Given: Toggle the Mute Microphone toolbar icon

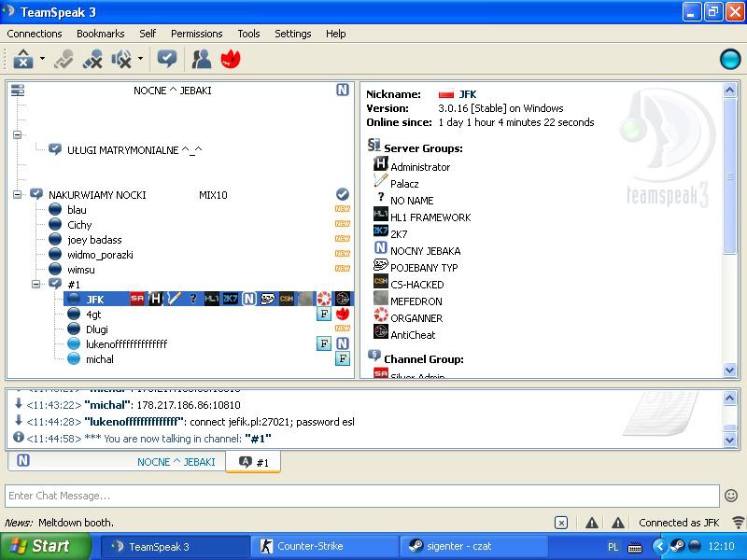Looking at the screenshot, I should click(x=92, y=59).
